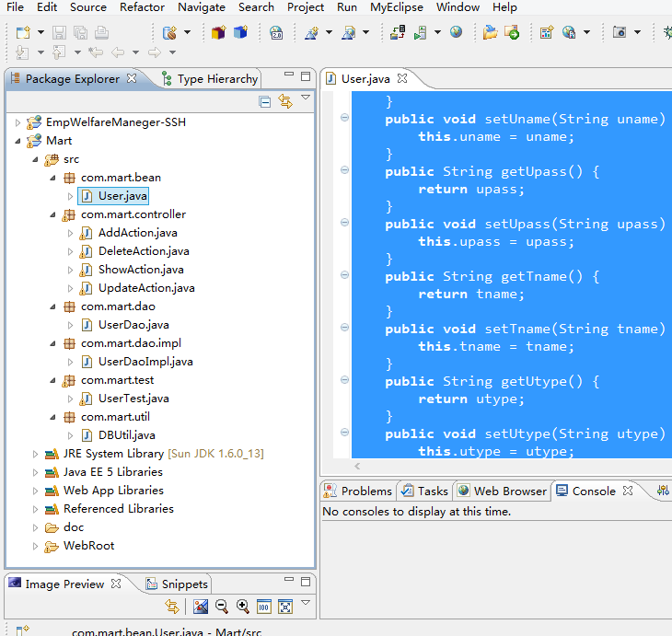Click the Next Annotation icon

[22, 52]
